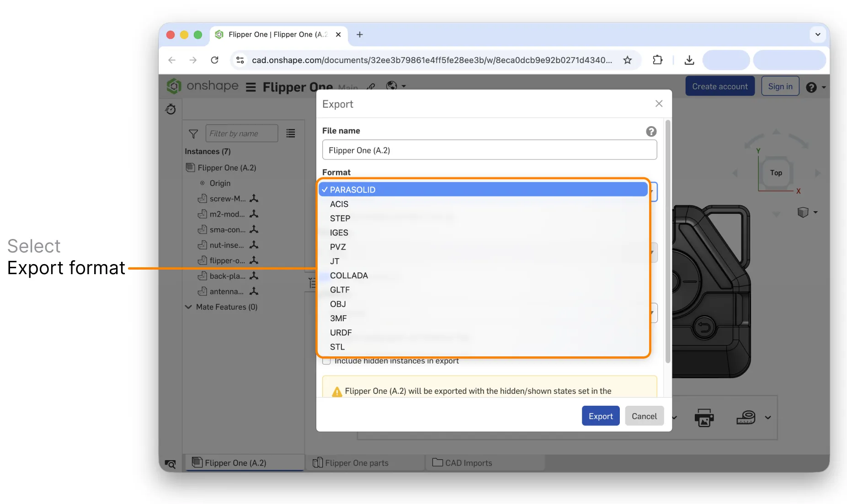Edit the File name input field

click(x=489, y=150)
